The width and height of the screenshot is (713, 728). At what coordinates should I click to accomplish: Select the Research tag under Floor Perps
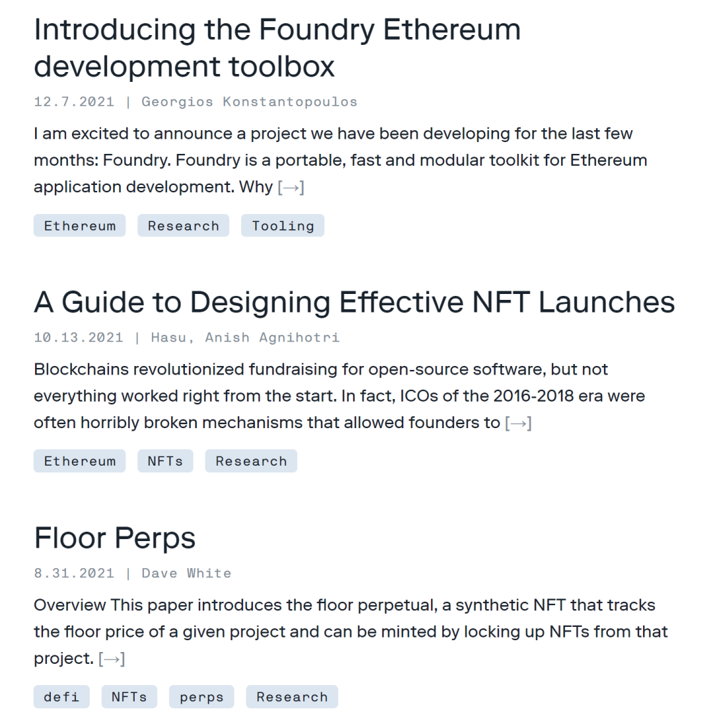(292, 697)
